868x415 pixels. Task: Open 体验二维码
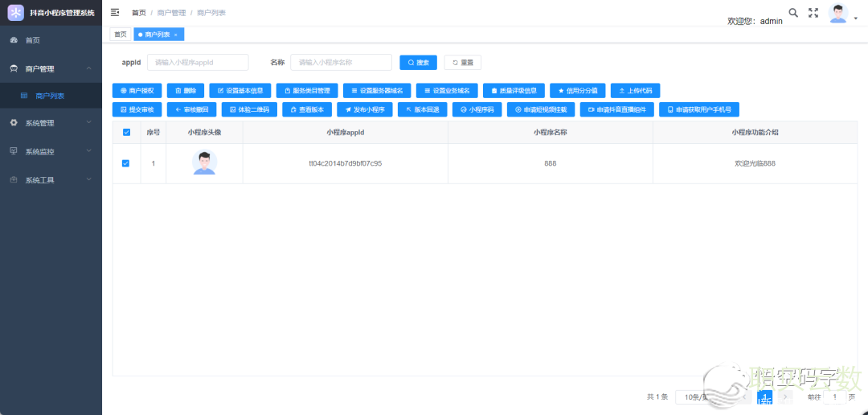point(249,109)
